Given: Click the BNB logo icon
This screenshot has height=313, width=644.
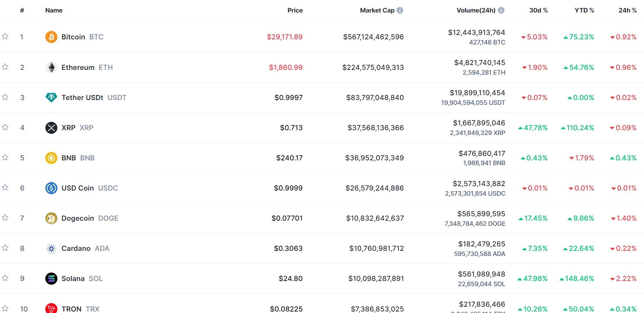Looking at the screenshot, I should 51,158.
